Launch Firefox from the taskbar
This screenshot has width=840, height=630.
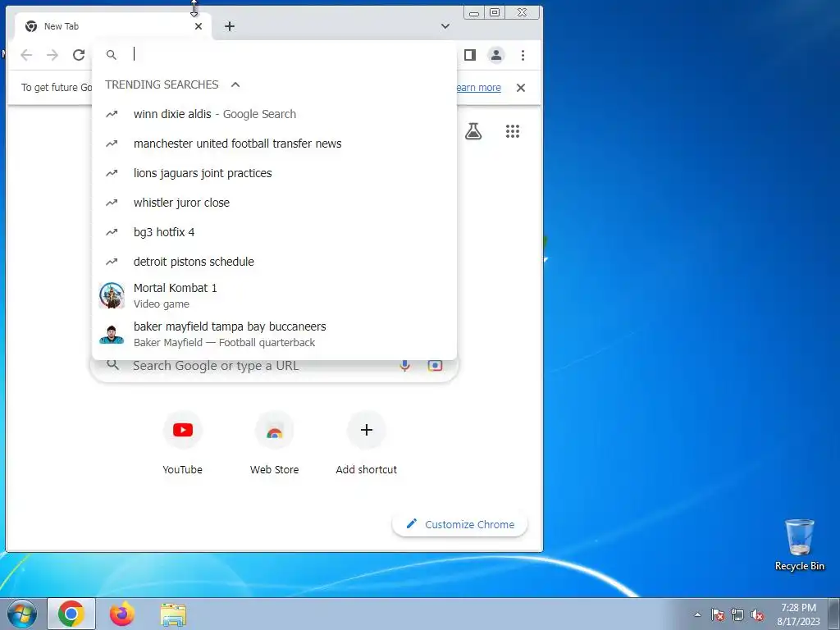122,614
